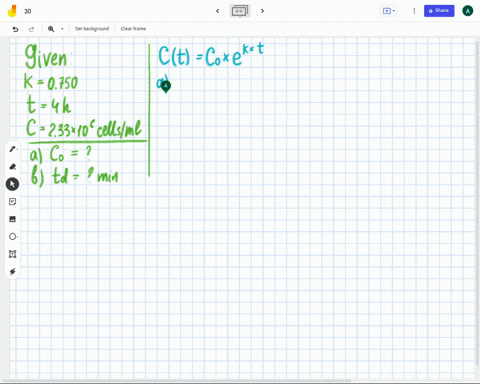Click the collaborator cursor marker on canvas
Viewport: 480px width, 384px height.
[166, 86]
